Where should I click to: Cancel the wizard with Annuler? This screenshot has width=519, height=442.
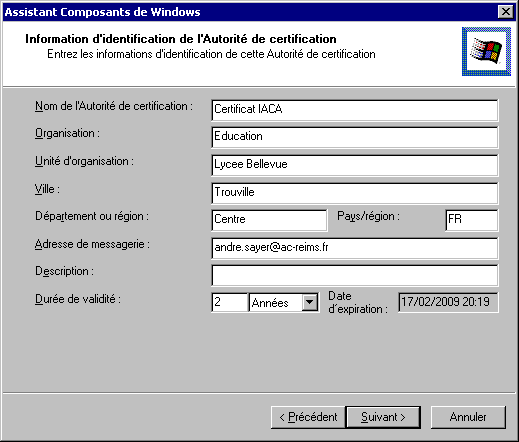pyautogui.click(x=468, y=417)
